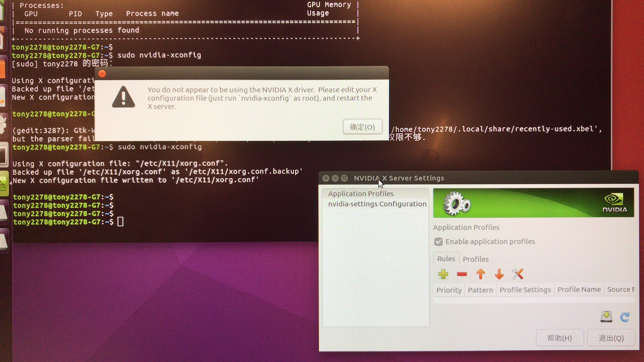Increase rule priority with the up arrow
Viewport: 644px width, 362px height.
tap(480, 274)
